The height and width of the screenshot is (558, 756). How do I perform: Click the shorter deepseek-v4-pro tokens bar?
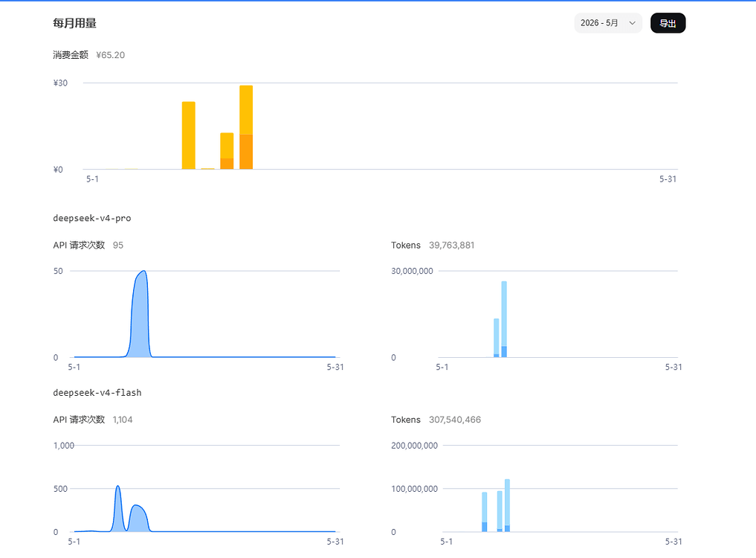tap(496, 338)
